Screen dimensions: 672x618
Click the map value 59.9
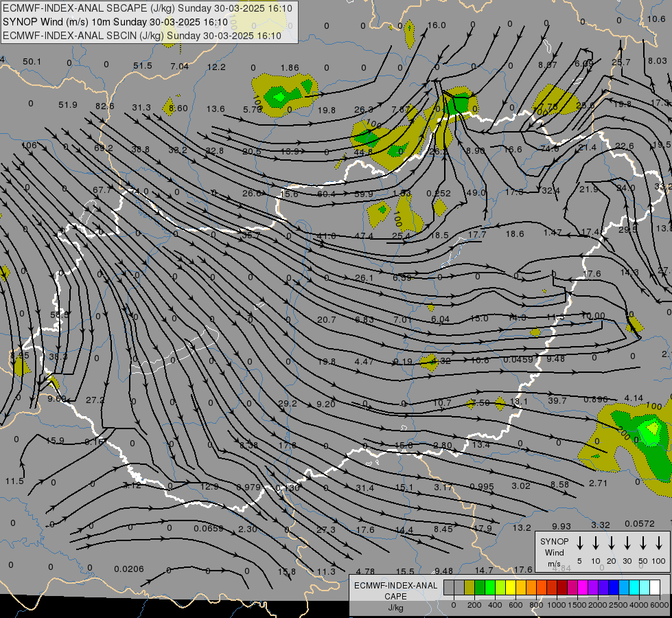(x=363, y=194)
